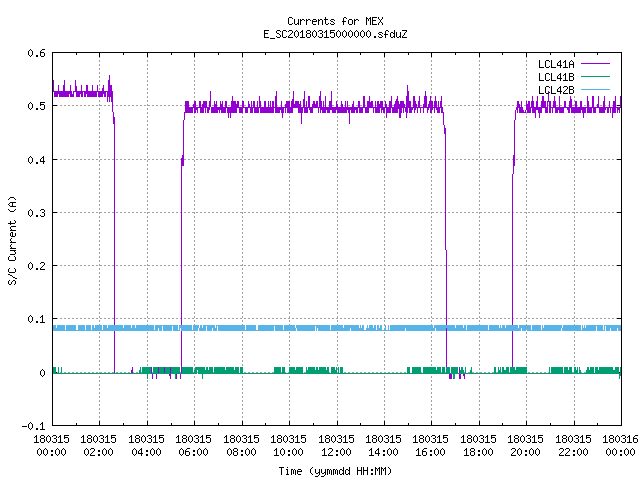Screen dimensions: 640x480
Task: Click the x-axis tick label 180315 08:00
Action: pyautogui.click(x=241, y=445)
